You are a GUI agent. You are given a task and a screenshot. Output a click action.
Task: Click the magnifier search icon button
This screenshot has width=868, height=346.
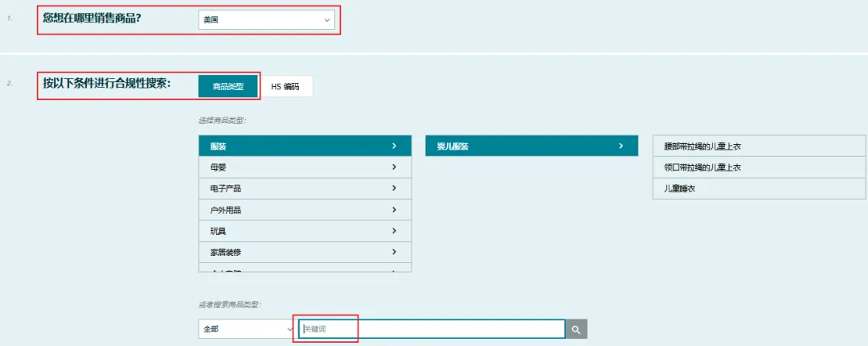[x=576, y=329]
